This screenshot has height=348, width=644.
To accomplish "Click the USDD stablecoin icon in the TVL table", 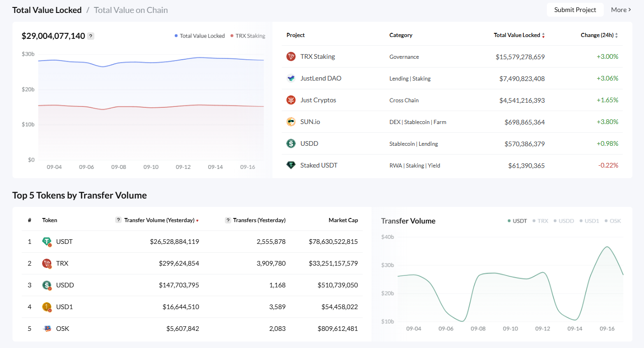I will point(291,143).
